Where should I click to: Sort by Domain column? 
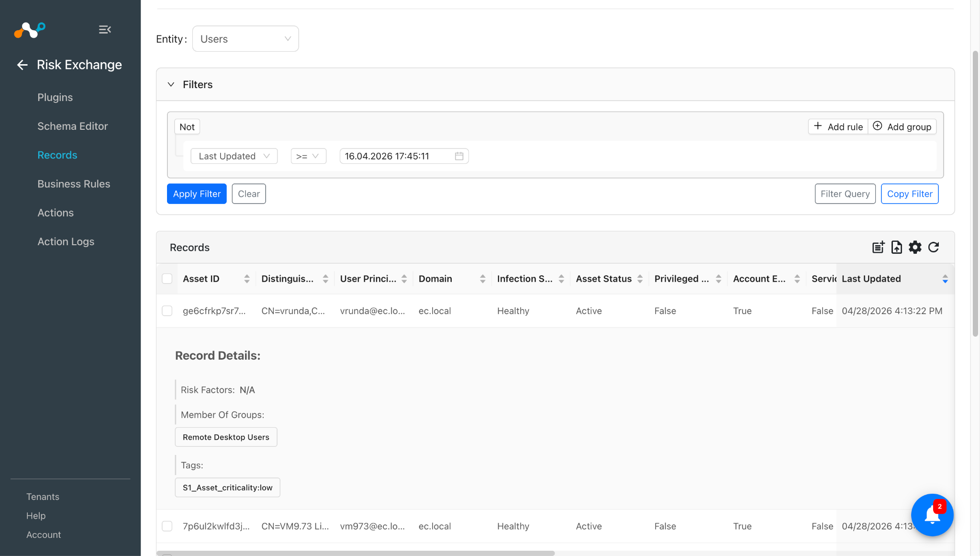coord(483,279)
